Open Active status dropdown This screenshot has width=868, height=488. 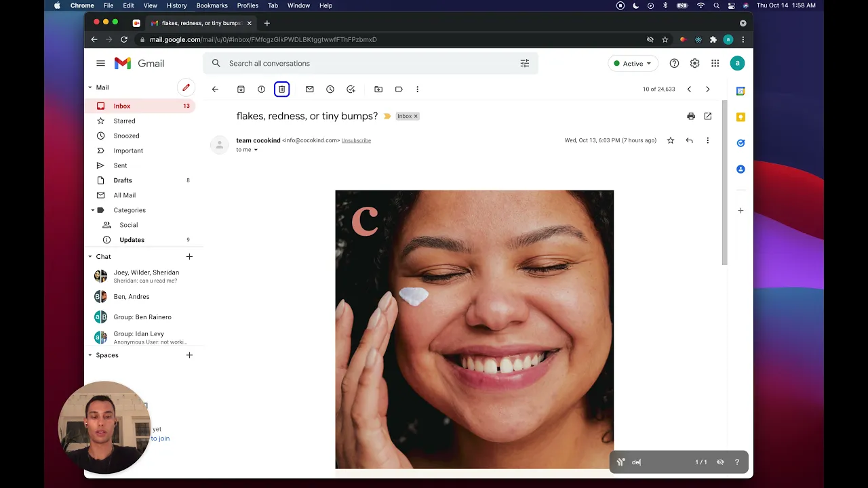[x=633, y=63]
